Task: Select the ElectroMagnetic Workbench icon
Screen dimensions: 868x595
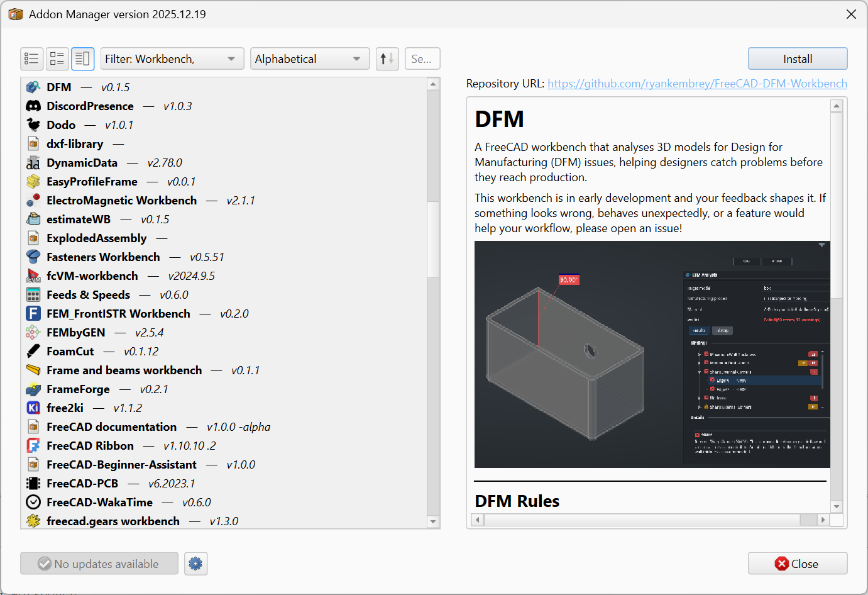Action: (x=33, y=200)
